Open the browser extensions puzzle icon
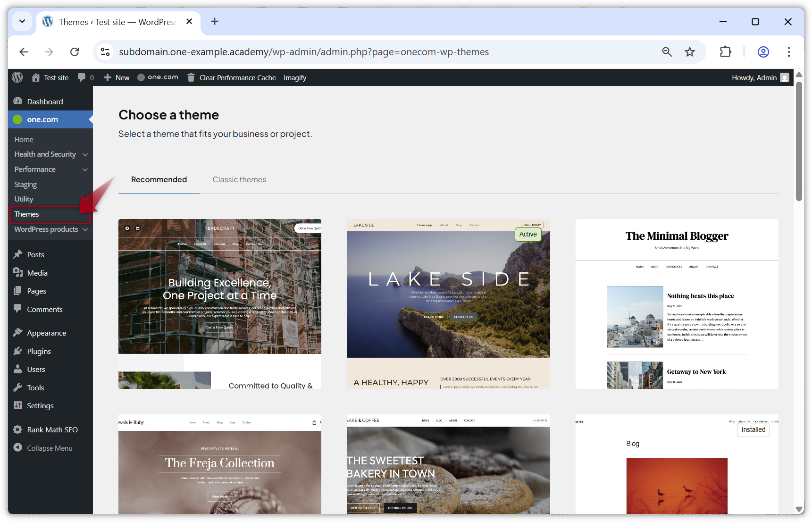This screenshot has width=812, height=522. pos(725,52)
